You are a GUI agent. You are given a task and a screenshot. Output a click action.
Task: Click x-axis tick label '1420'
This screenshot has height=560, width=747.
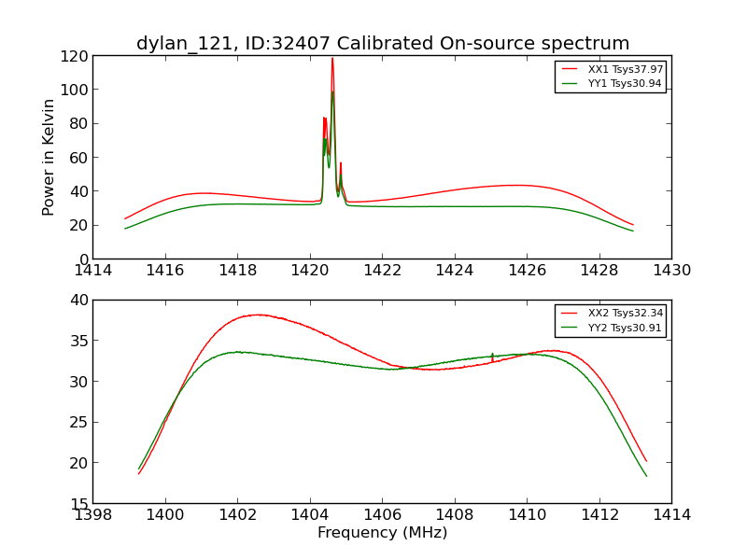coord(310,271)
